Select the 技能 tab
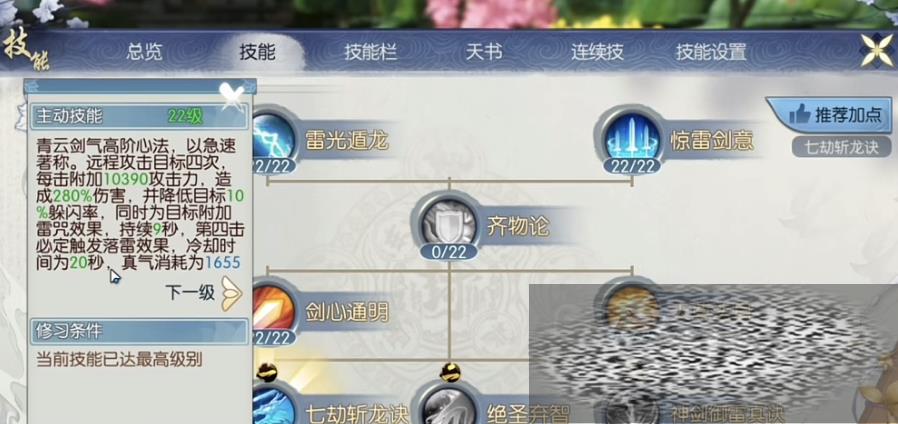The height and width of the screenshot is (424, 898). click(258, 52)
